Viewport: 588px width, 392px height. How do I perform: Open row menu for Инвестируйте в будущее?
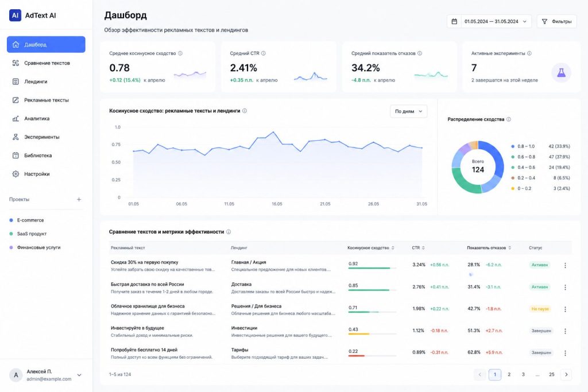565,331
